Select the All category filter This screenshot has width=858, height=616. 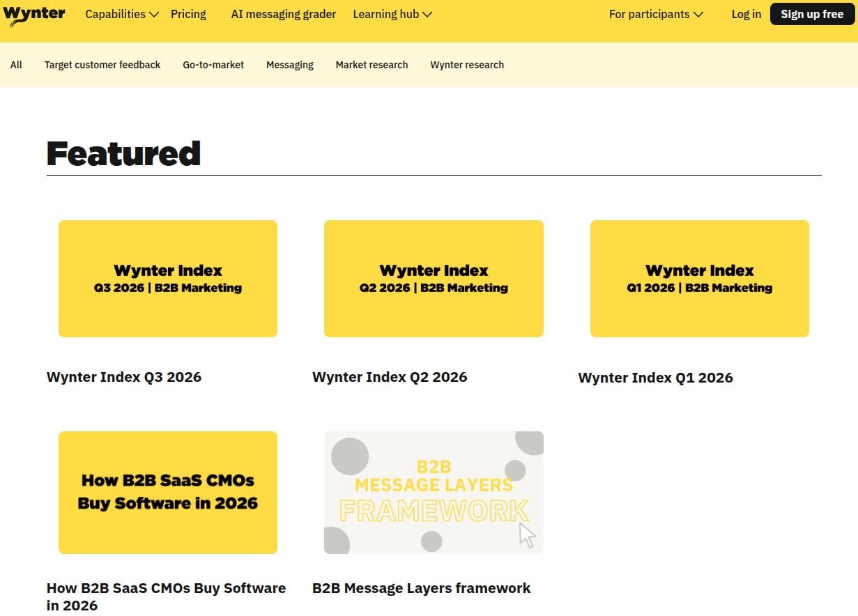16,65
